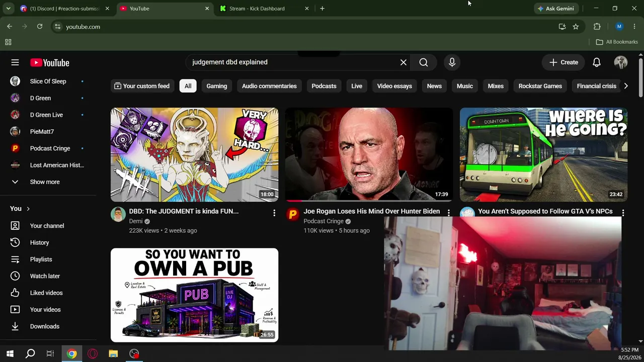The width and height of the screenshot is (644, 362).
Task: Open a new browser tab
Action: pyautogui.click(x=322, y=9)
